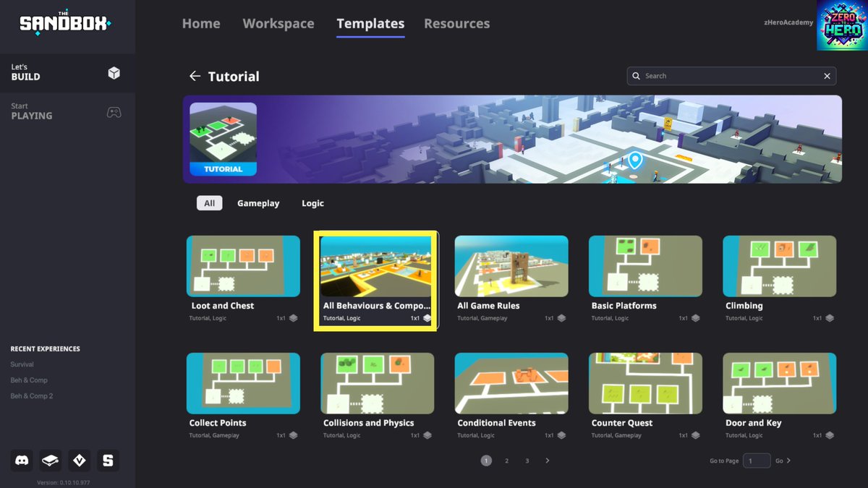Click the 'RECENT EXPERIENCES' heading
The height and width of the screenshot is (488, 868).
[x=45, y=348]
